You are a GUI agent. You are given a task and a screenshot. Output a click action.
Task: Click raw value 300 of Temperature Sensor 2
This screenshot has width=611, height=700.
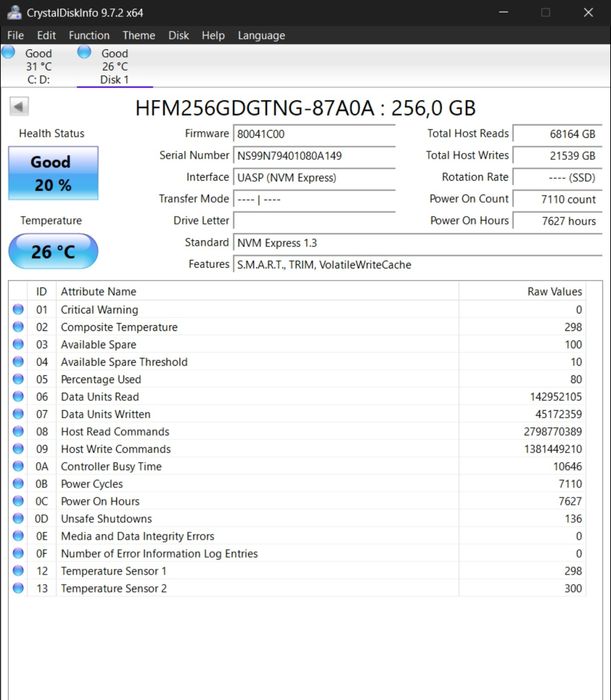(x=573, y=588)
